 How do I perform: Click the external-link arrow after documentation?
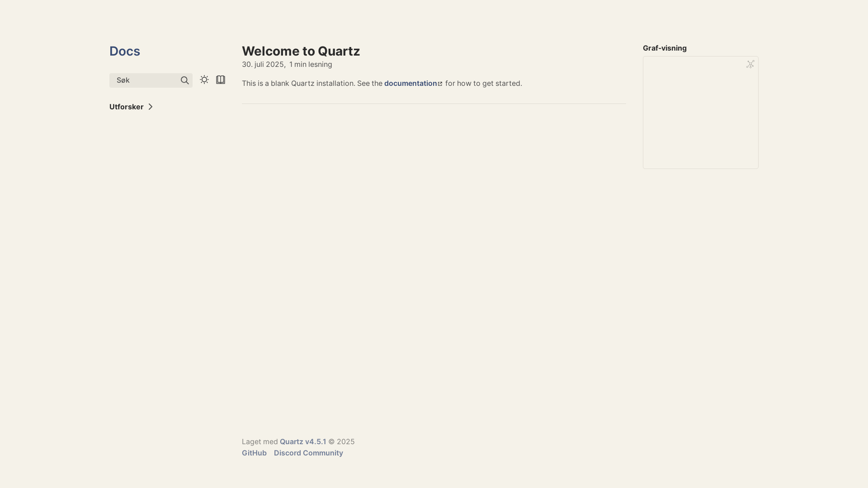440,84
